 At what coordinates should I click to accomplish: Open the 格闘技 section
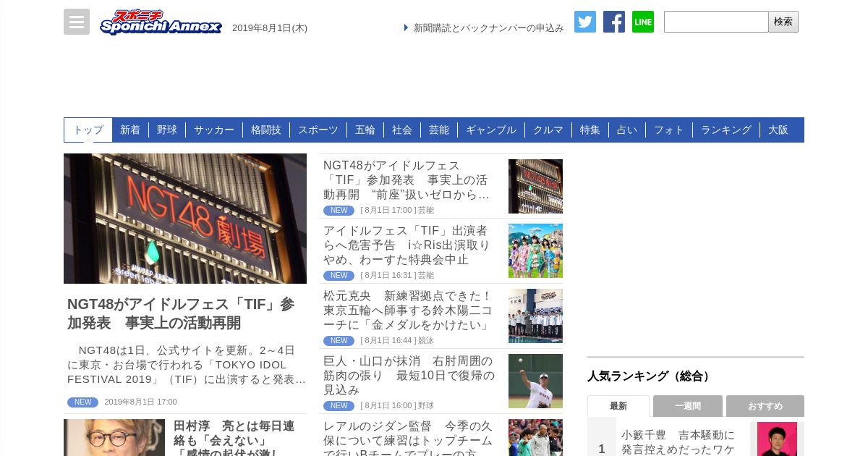[266, 130]
